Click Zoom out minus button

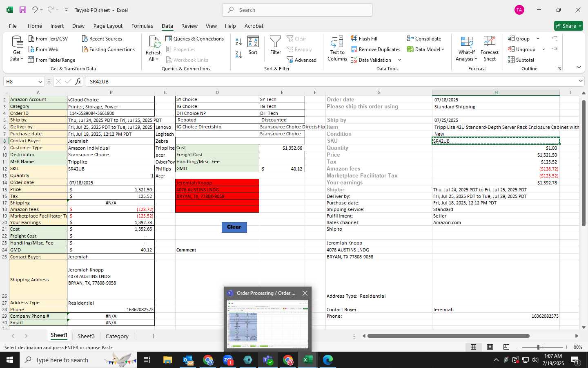coord(518,347)
